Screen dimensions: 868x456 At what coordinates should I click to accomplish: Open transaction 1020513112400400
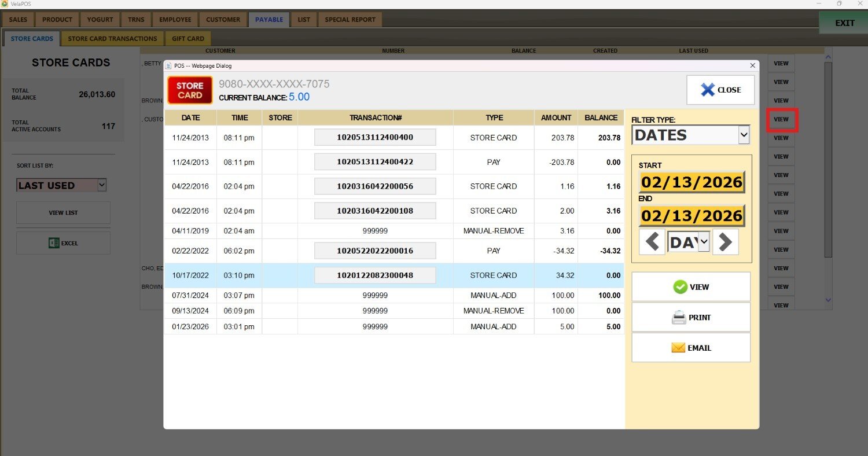374,138
